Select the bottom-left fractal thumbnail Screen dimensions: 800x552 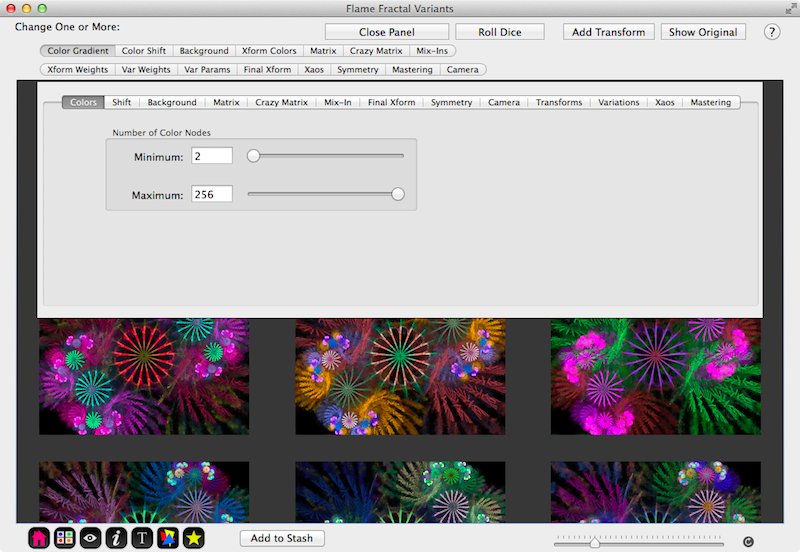click(144, 492)
